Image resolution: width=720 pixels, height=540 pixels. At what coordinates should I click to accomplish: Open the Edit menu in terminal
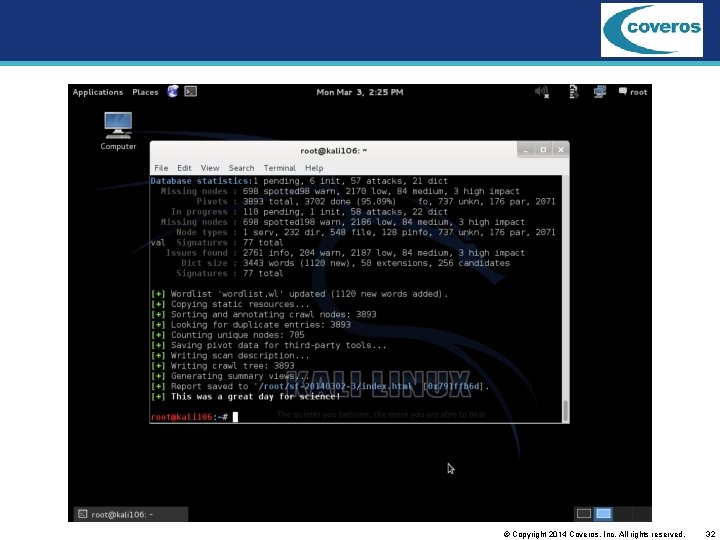tap(184, 168)
